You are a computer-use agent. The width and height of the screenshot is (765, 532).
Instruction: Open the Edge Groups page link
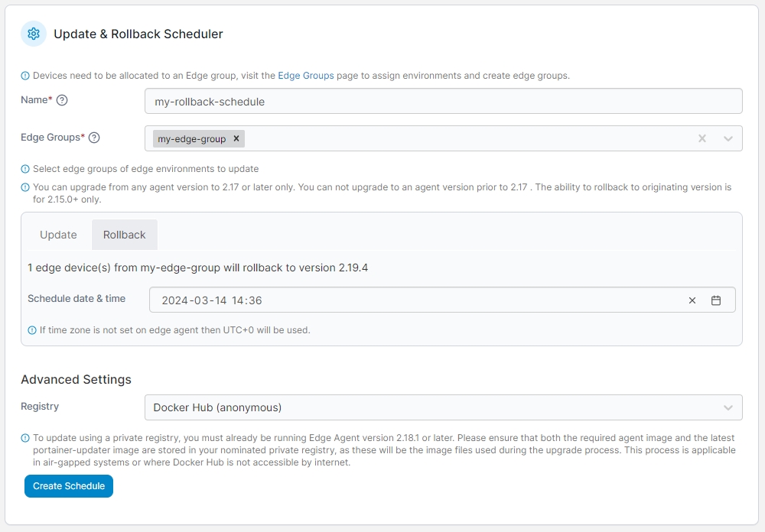pos(306,76)
